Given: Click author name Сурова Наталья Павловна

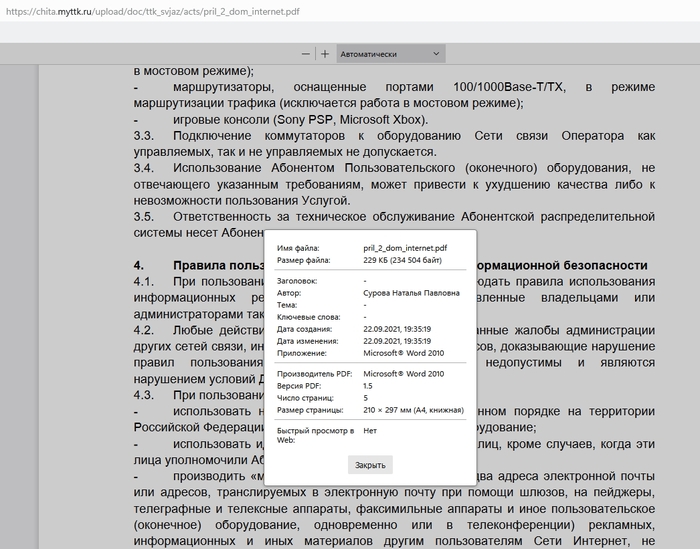Looking at the screenshot, I should coord(412,293).
